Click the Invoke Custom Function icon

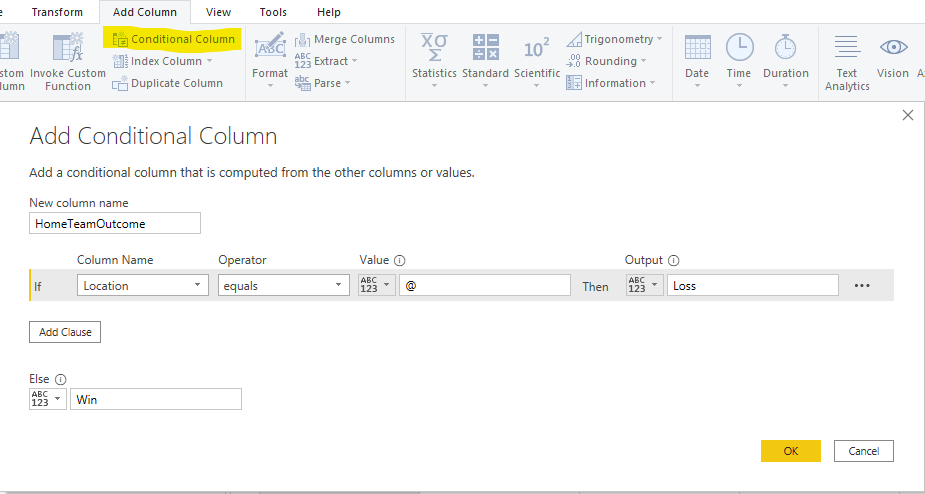68,48
